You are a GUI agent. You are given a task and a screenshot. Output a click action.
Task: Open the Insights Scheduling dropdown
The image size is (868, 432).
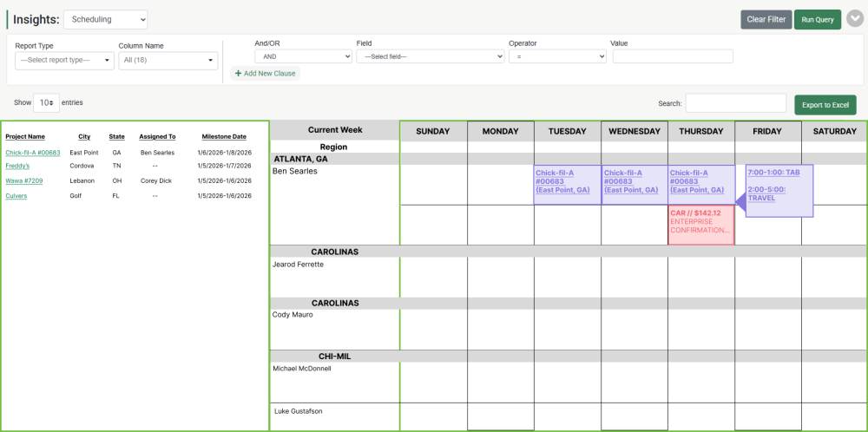(x=105, y=19)
